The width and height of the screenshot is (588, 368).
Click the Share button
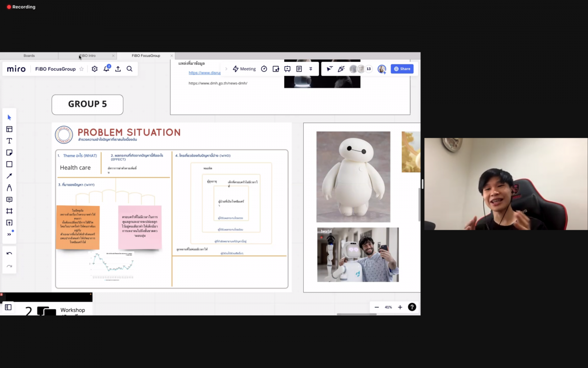click(x=402, y=69)
